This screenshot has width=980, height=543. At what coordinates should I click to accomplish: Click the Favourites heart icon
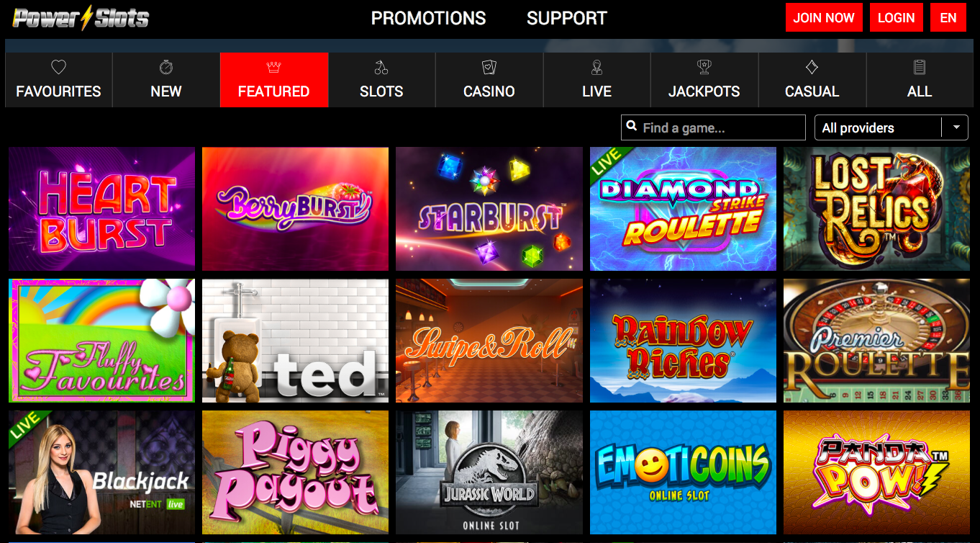[x=58, y=68]
